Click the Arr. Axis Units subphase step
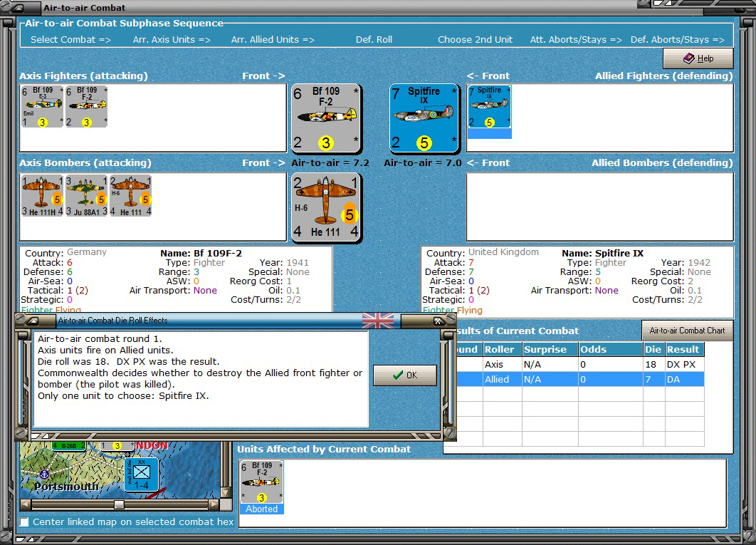The width and height of the screenshot is (756, 545). [x=172, y=40]
